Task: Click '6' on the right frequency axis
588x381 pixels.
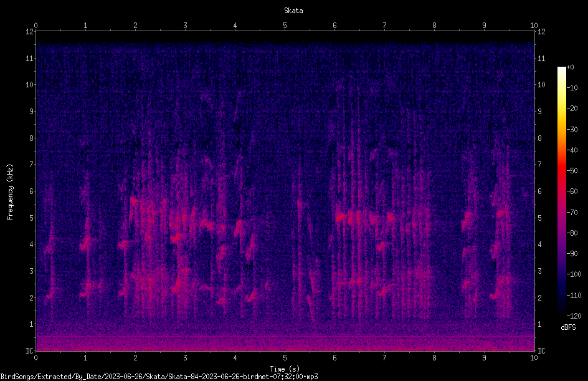Action: point(539,191)
